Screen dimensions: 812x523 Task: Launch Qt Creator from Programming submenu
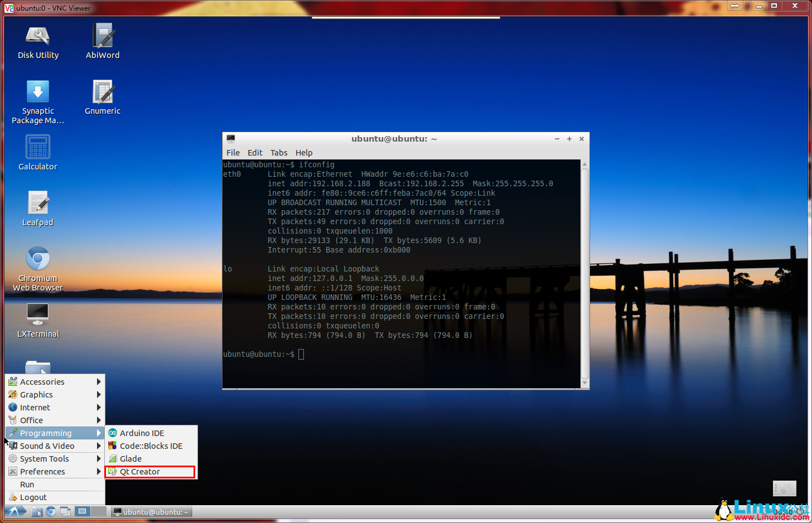[x=139, y=472]
